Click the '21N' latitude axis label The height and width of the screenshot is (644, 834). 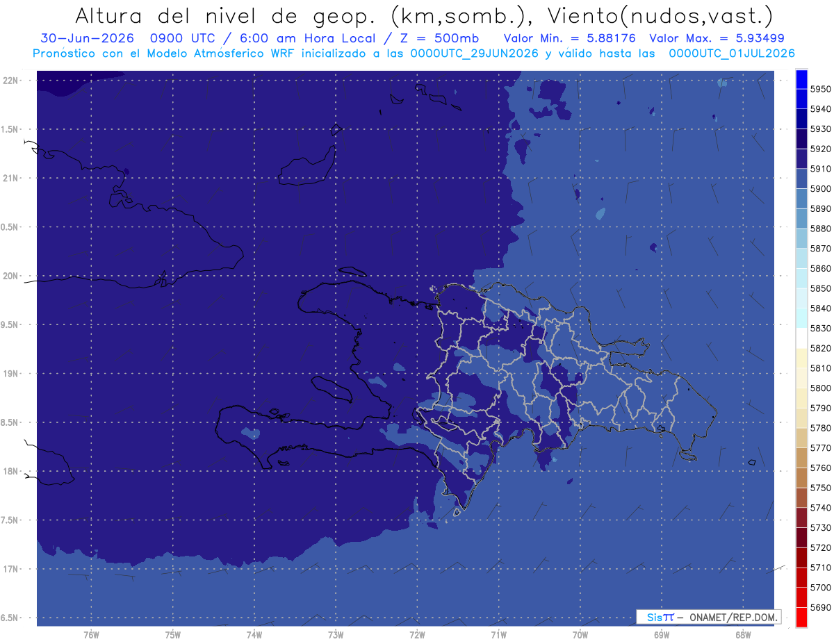(x=12, y=179)
